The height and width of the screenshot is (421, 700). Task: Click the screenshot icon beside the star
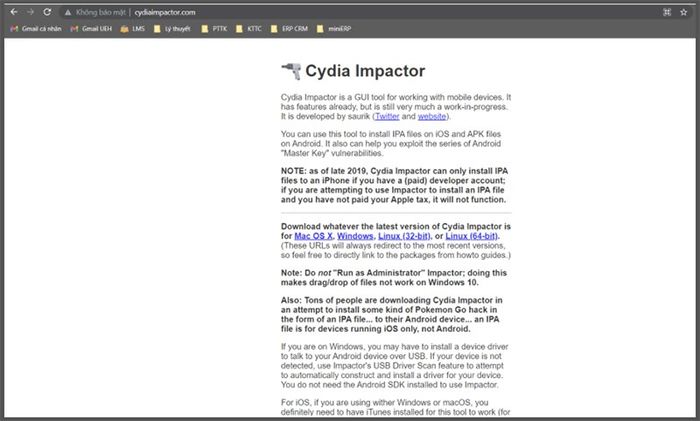click(x=667, y=13)
